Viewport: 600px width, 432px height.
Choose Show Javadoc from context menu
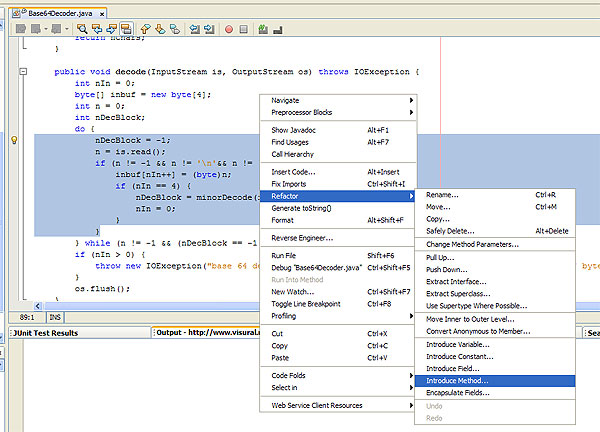point(338,130)
